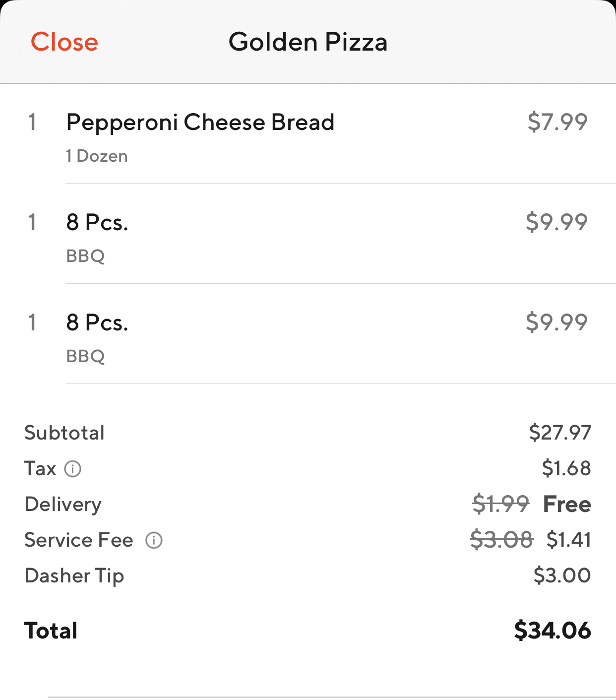Click the crossed-out $1.99 delivery fee

coord(501,504)
